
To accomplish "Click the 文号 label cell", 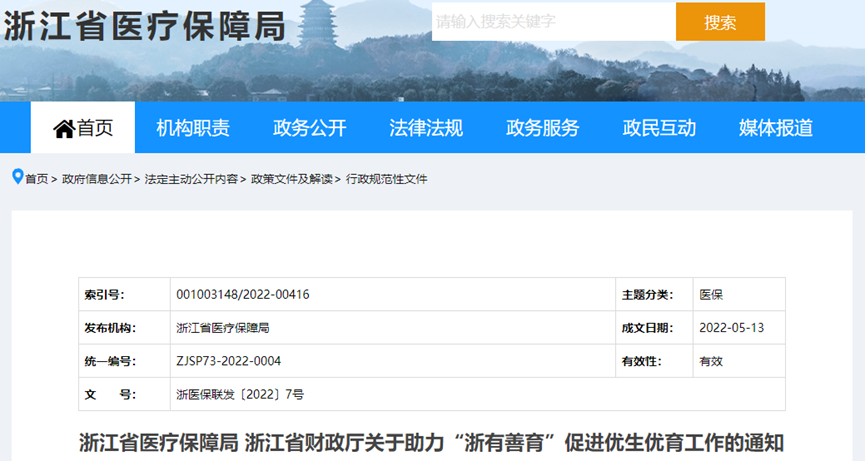I will [x=125, y=394].
